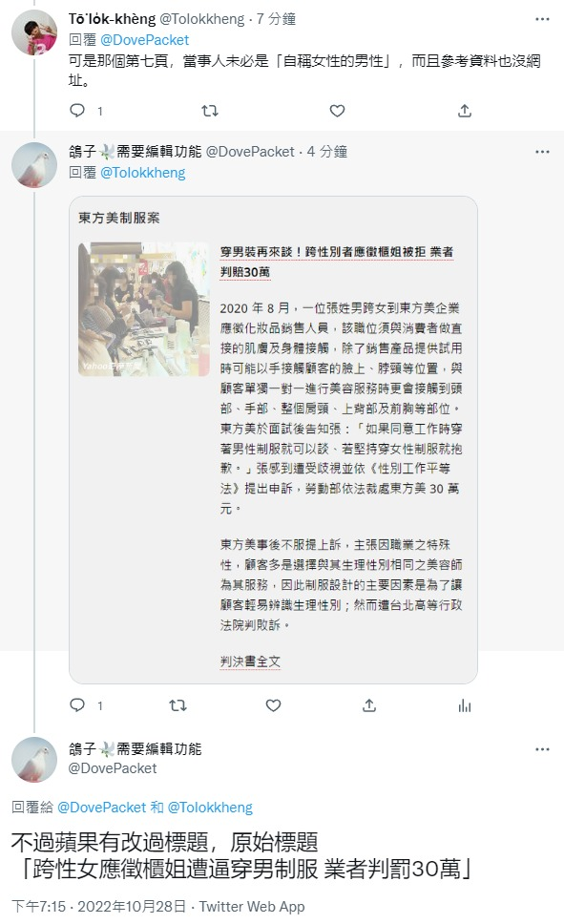The image size is (564, 924).
Task: Open DovePacket's pigeon avatar in the reply
Action: [x=34, y=165]
